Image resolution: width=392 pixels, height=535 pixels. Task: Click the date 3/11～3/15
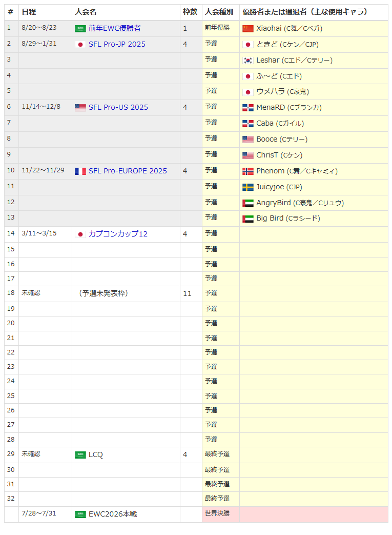(39, 233)
